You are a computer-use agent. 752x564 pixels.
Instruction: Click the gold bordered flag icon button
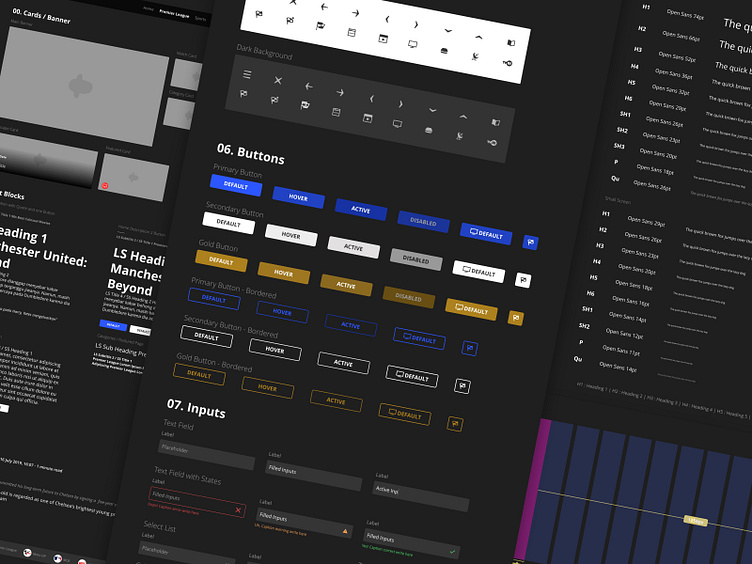[455, 423]
